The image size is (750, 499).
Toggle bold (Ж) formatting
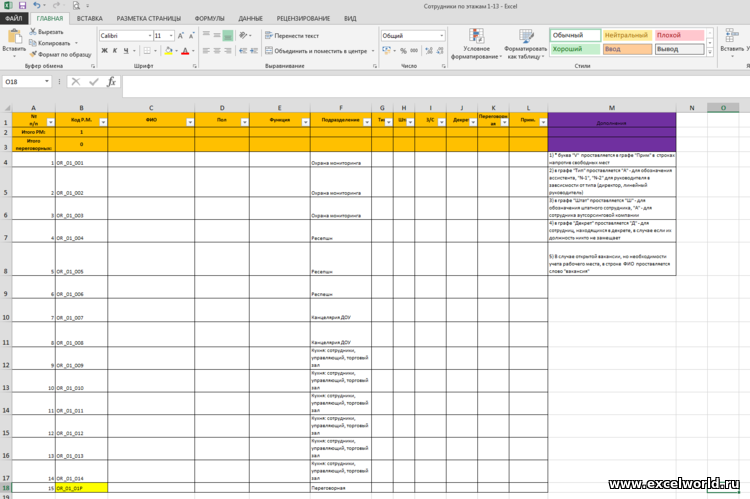coord(104,51)
